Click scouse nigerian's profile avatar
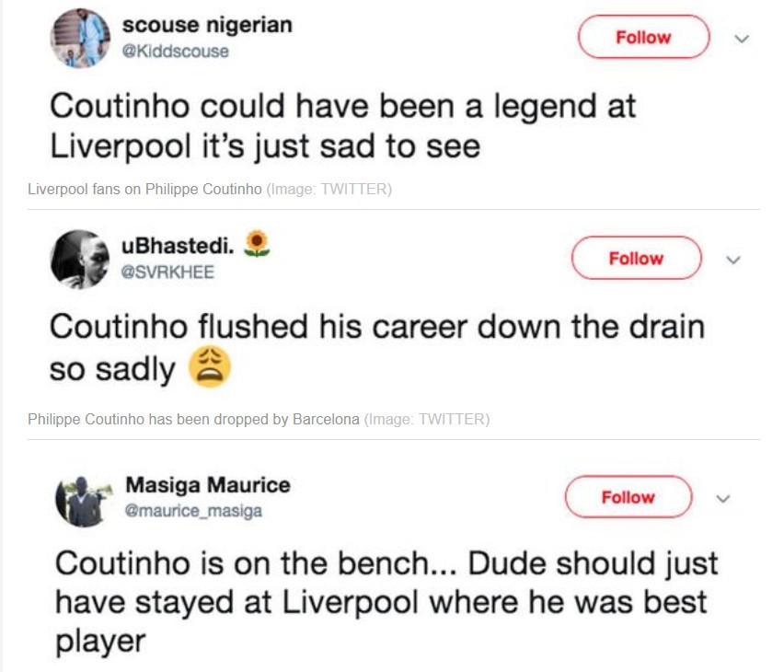The image size is (784, 672). click(81, 39)
